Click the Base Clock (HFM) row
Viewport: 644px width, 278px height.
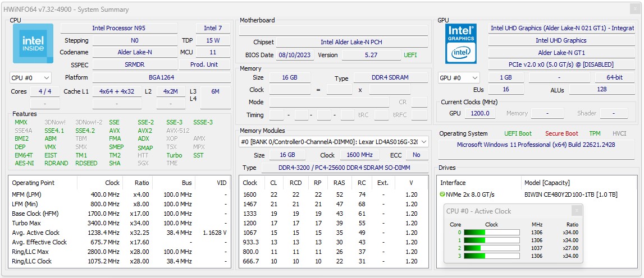pyautogui.click(x=119, y=214)
